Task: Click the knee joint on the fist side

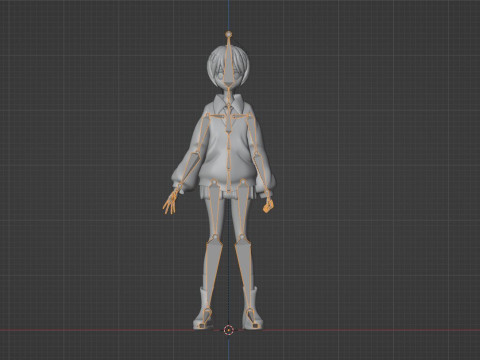Action: click(242, 237)
